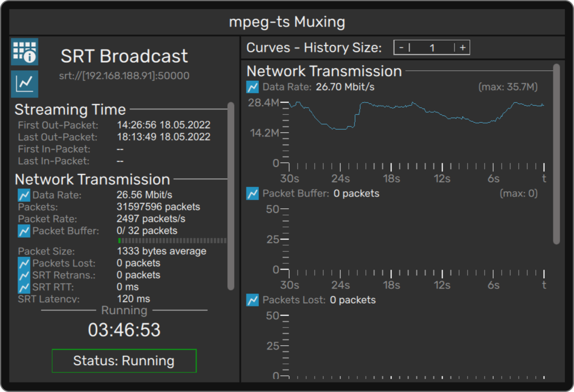Click the mpeg-ts Muxing title bar
574x392 pixels.
coord(287,22)
